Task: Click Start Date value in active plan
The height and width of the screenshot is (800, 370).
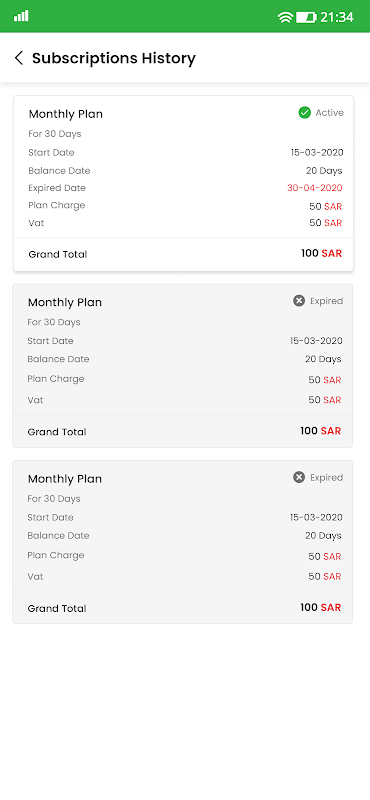Action: coord(317,153)
